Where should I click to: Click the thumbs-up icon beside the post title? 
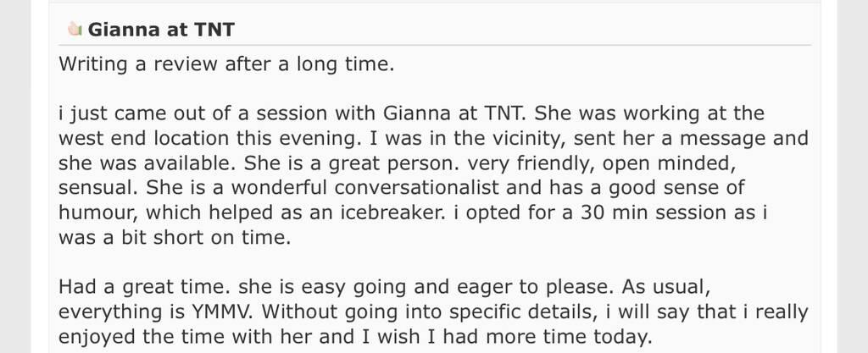click(x=74, y=30)
